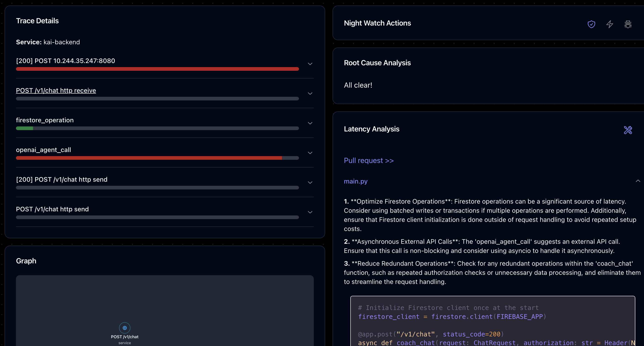Click the shield check icon
The image size is (644, 346).
click(x=591, y=24)
